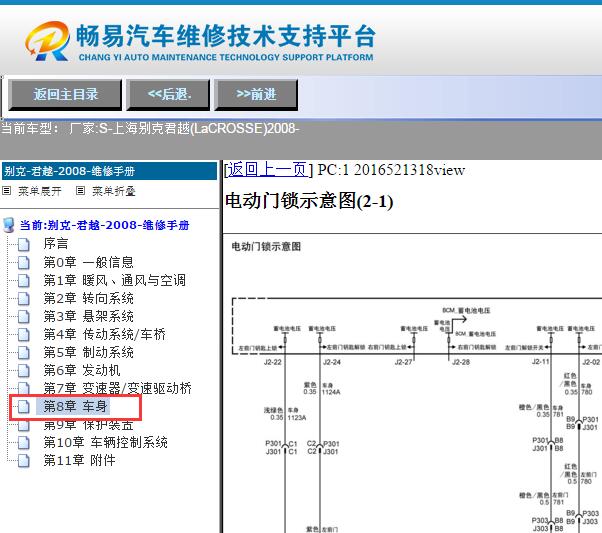Click the 电动门锁示意图(2-1) heading
602x533 pixels.
click(309, 201)
